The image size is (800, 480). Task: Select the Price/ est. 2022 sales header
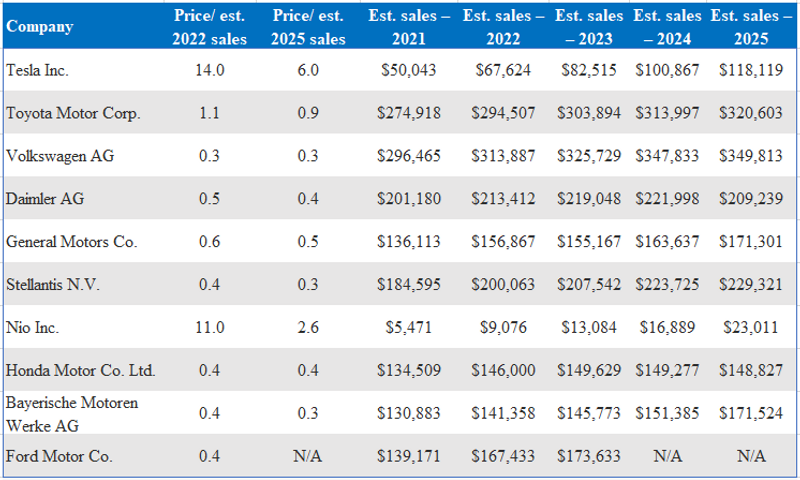click(209, 27)
